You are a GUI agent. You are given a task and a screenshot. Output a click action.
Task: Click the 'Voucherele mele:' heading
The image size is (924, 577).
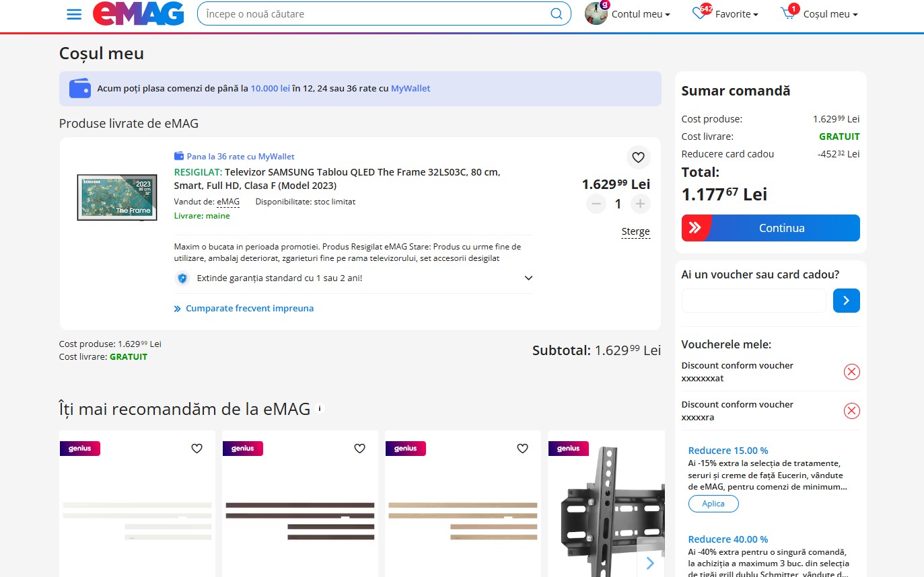pyautogui.click(x=726, y=344)
